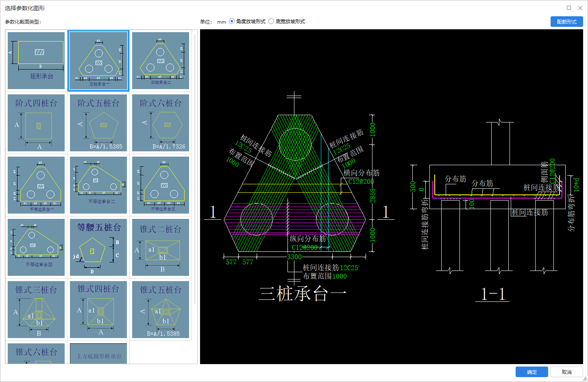Confirm with the 确定 button
This screenshot has width=588, height=382.
[531, 372]
